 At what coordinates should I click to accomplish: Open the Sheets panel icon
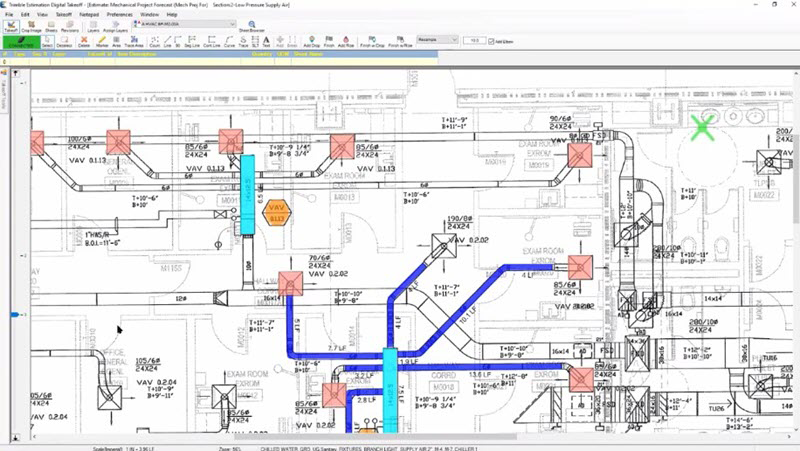click(x=51, y=26)
